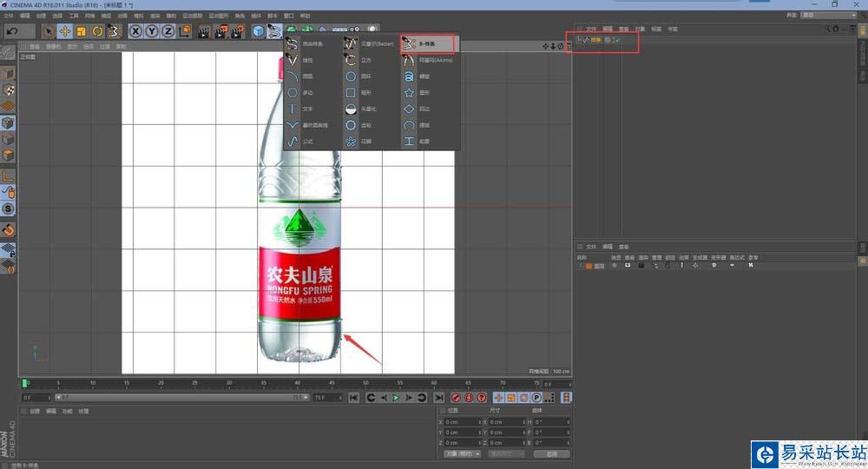Click the Play Forward button
The height and width of the screenshot is (469, 868).
396,398
